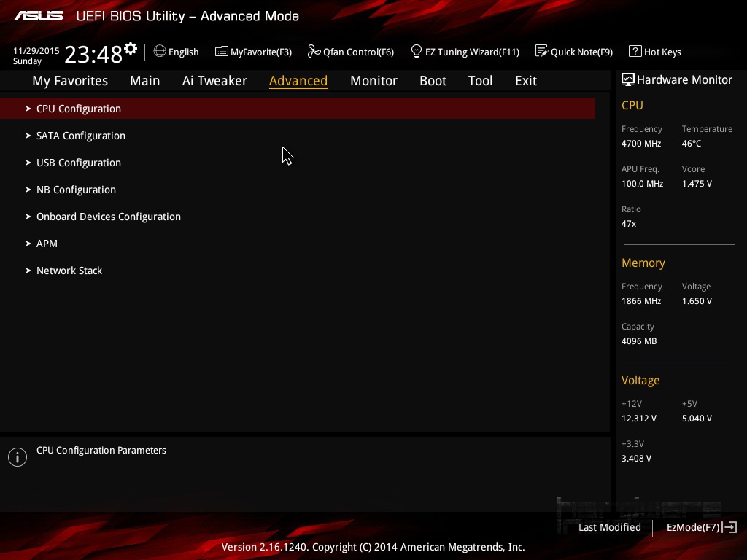Show the Hot Keys list
Image resolution: width=747 pixels, height=560 pixels.
click(x=662, y=52)
